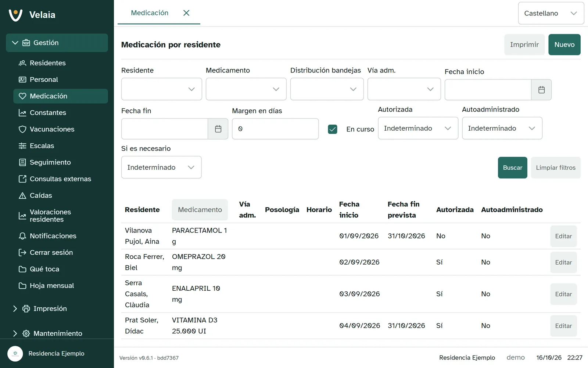The height and width of the screenshot is (368, 588).
Task: Click the 04/09/2026 start date cell
Action: coord(360,326)
